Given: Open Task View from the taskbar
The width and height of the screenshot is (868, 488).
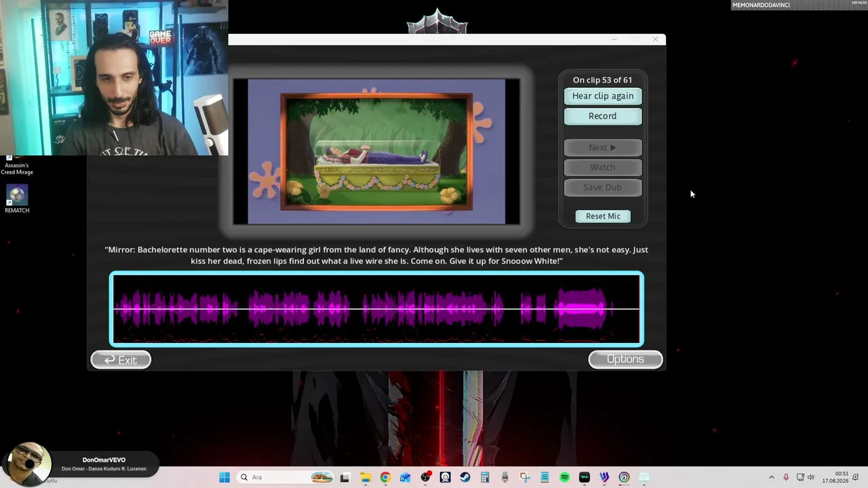Looking at the screenshot, I should point(345,477).
